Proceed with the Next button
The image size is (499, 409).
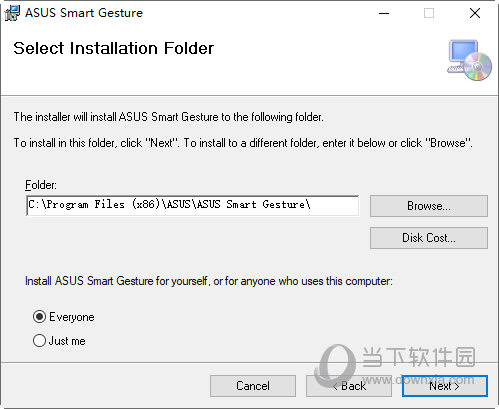445,386
